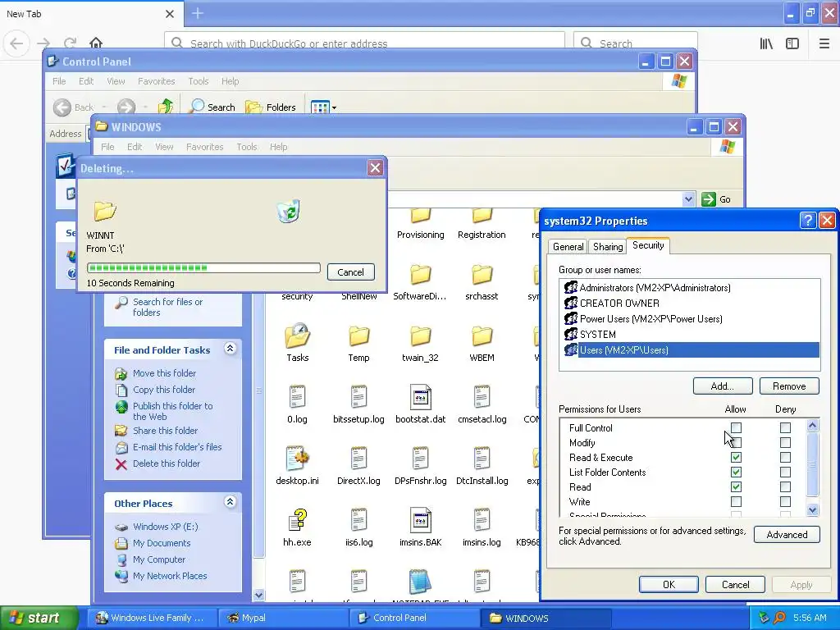
Task: Open the WBEM folder
Action: click(482, 344)
